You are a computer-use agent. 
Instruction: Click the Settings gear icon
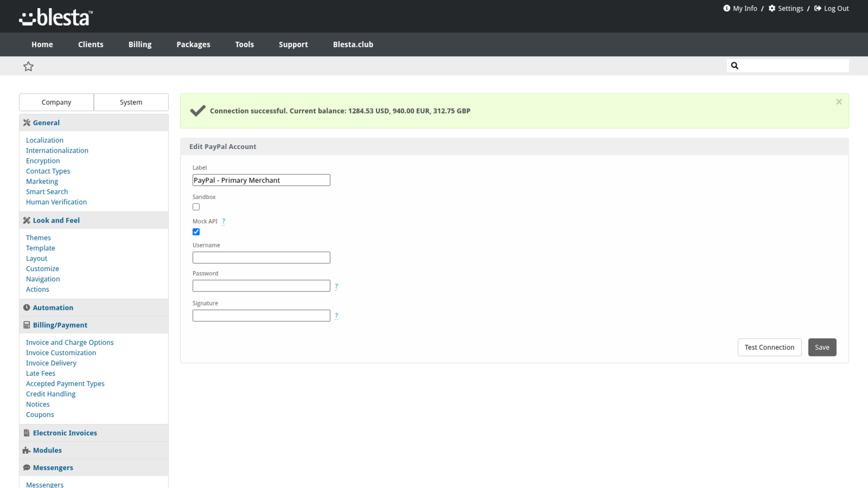click(772, 8)
